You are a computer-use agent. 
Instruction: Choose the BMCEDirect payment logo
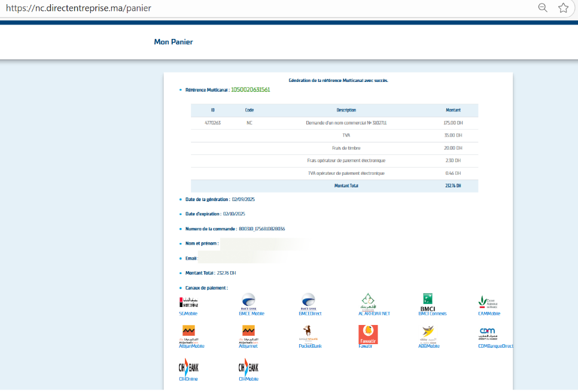pyautogui.click(x=308, y=300)
